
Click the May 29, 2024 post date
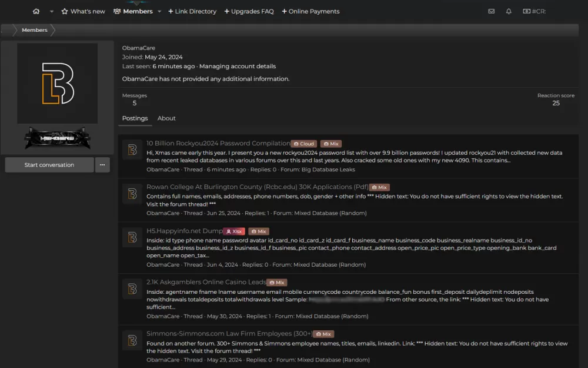point(224,360)
